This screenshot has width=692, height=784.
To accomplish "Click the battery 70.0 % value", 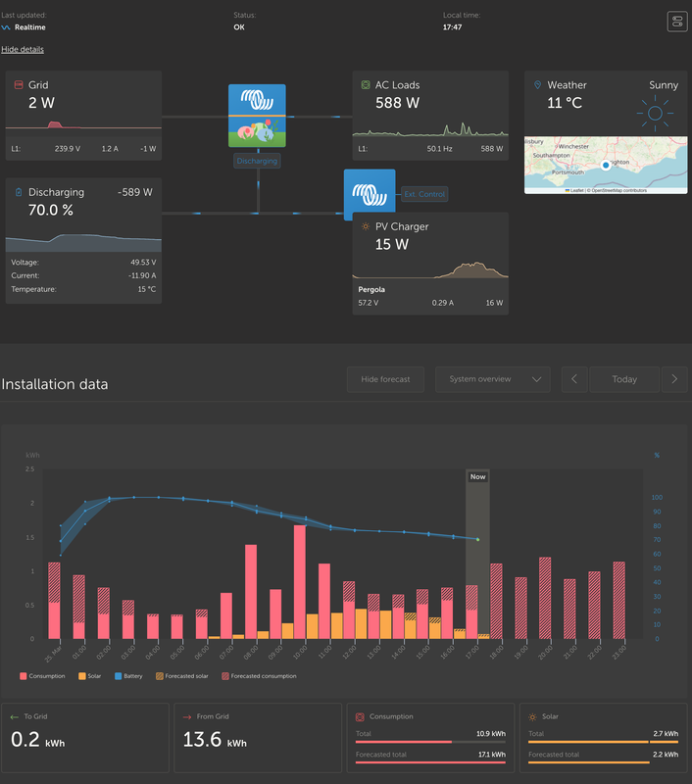I will (51, 210).
